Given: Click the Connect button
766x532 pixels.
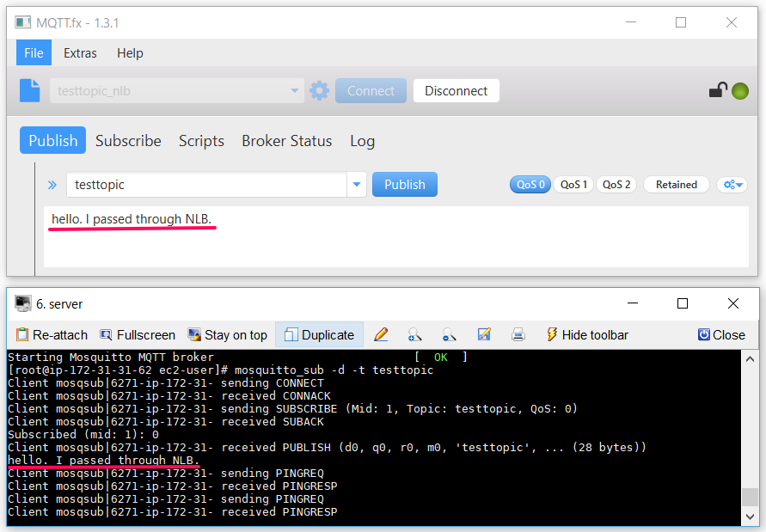Looking at the screenshot, I should 371,91.
